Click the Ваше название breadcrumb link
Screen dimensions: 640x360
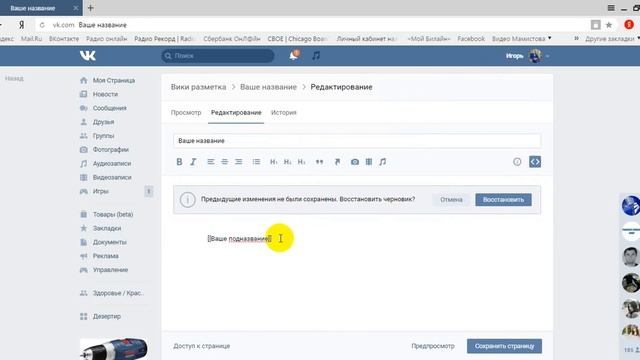coord(268,87)
